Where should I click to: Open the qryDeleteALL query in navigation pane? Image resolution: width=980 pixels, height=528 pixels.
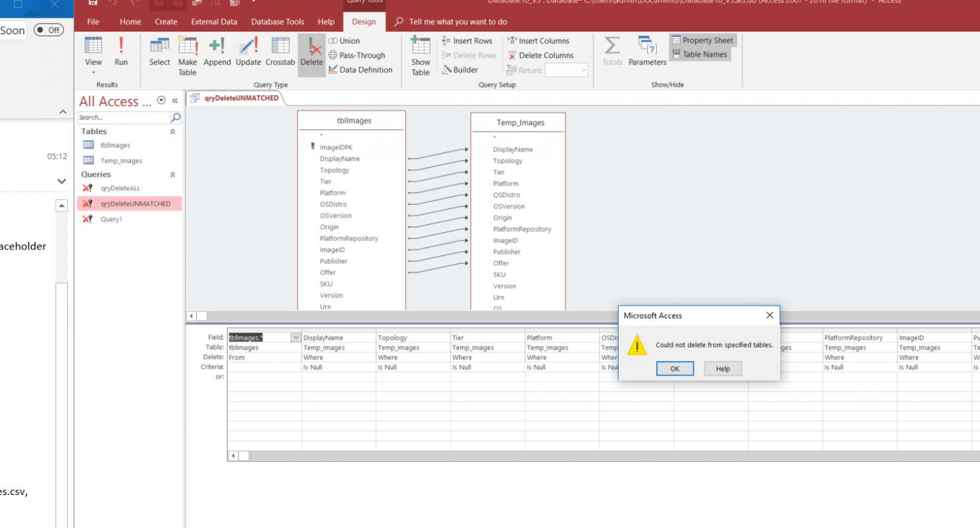pyautogui.click(x=120, y=188)
